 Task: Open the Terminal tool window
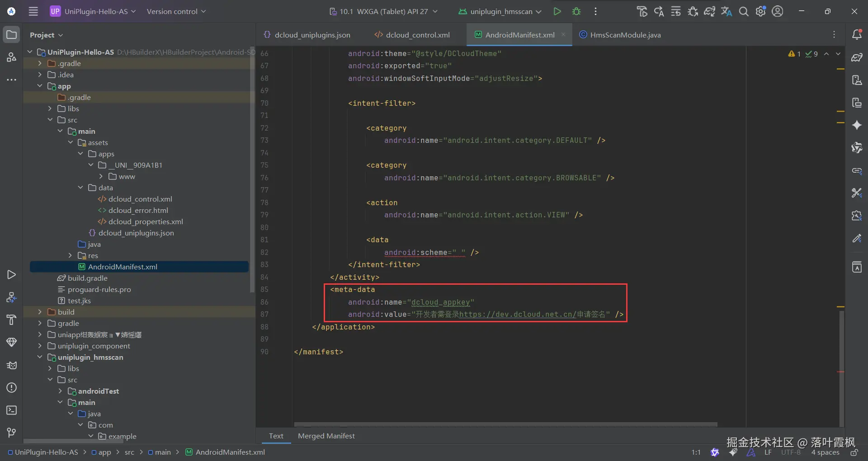(12, 410)
